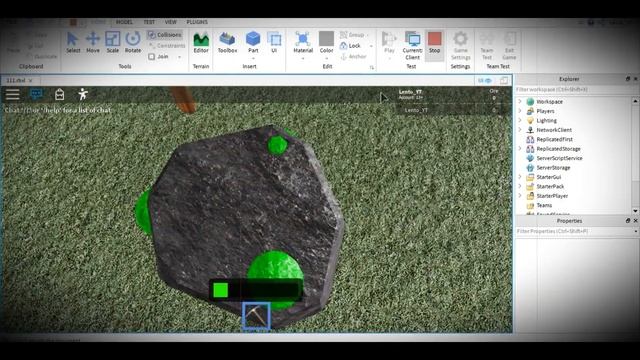The width and height of the screenshot is (640, 360).
Task: Click the Exit Game button
Action: click(x=509, y=46)
